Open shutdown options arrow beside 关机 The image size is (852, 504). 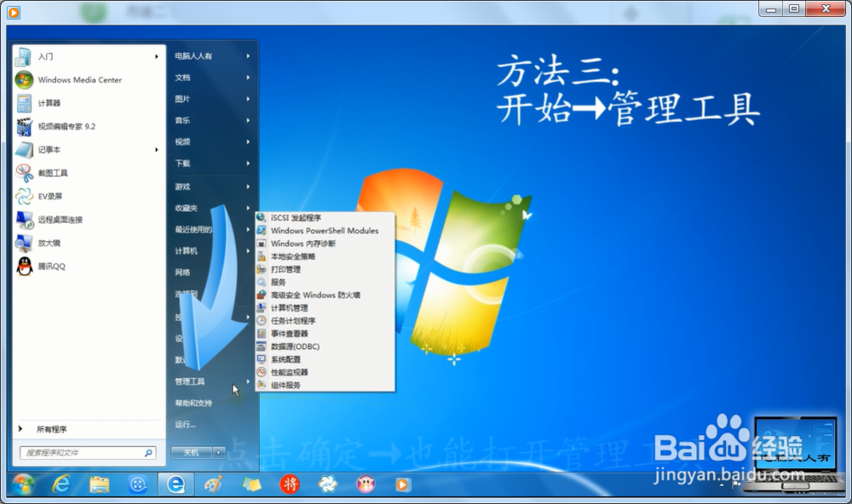[x=218, y=452]
